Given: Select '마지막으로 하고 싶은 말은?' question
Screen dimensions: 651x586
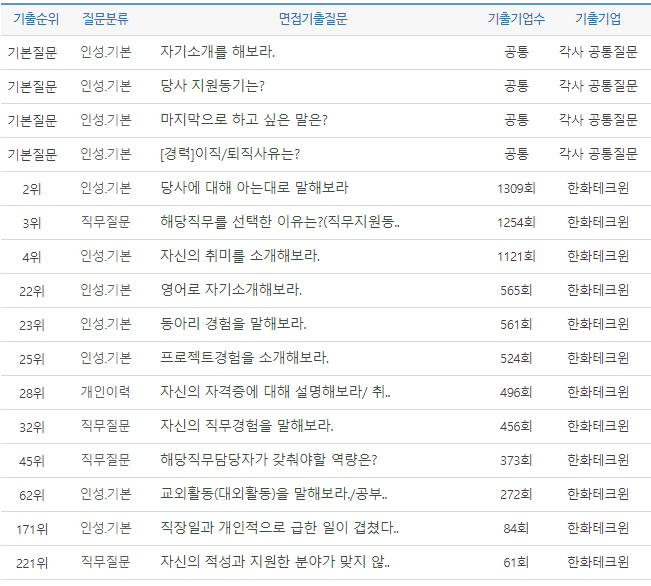Looking at the screenshot, I should [x=244, y=120].
